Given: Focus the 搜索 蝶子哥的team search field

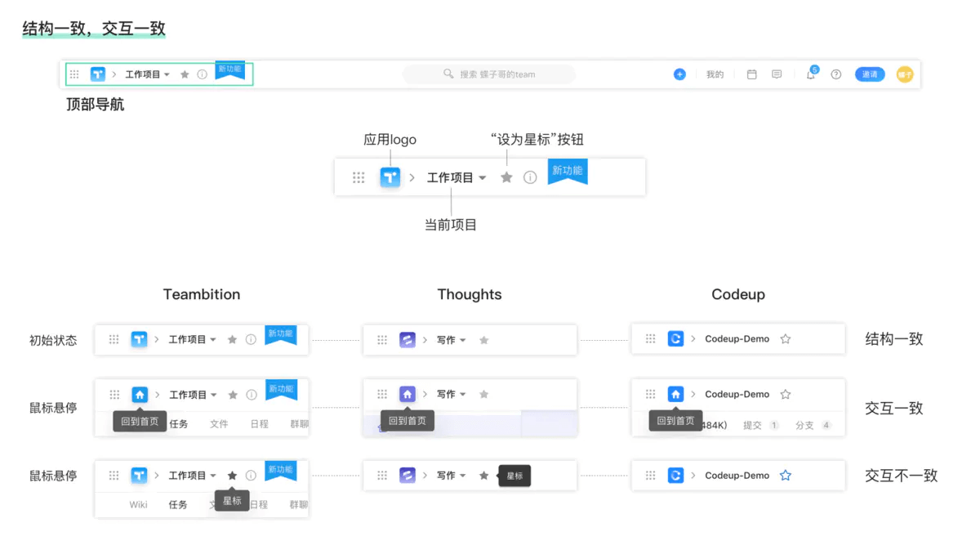Looking at the screenshot, I should tap(489, 74).
